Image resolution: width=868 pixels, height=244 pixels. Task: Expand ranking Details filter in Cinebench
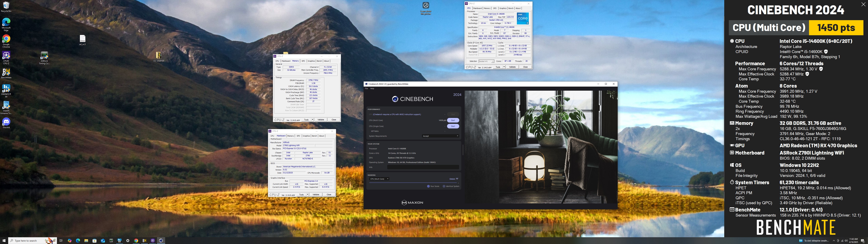[x=454, y=179]
